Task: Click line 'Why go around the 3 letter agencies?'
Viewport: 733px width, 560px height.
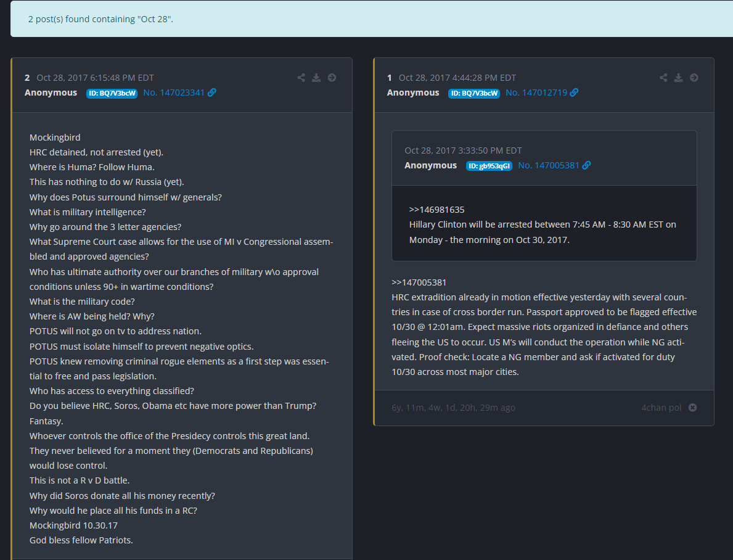Action: point(105,227)
